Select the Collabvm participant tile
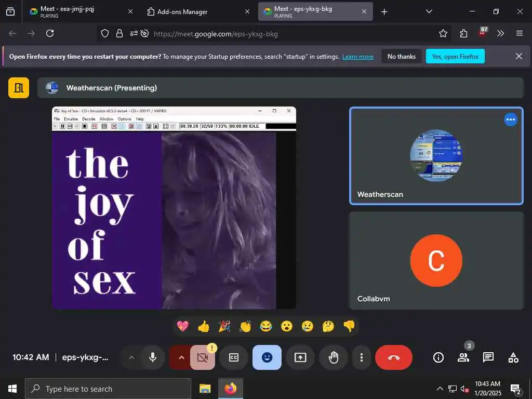 [x=436, y=261]
